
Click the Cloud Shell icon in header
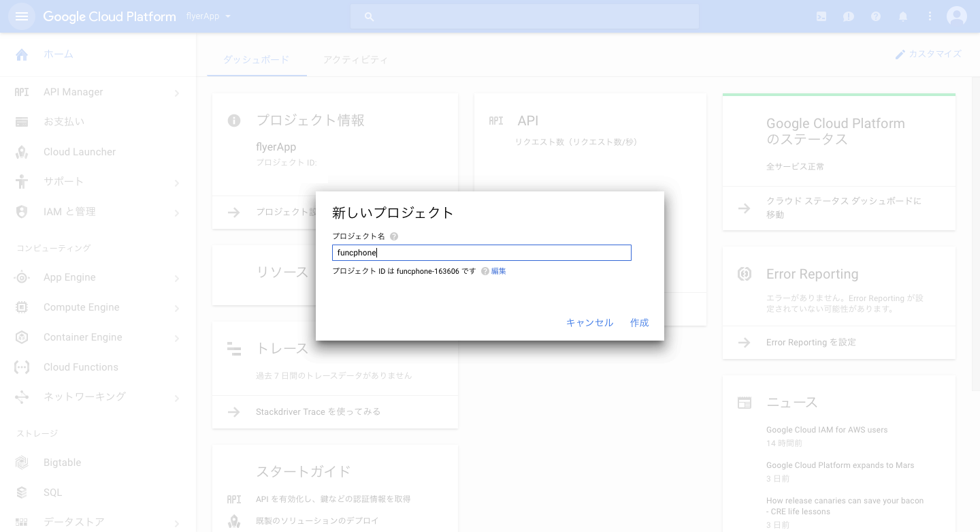tap(821, 16)
